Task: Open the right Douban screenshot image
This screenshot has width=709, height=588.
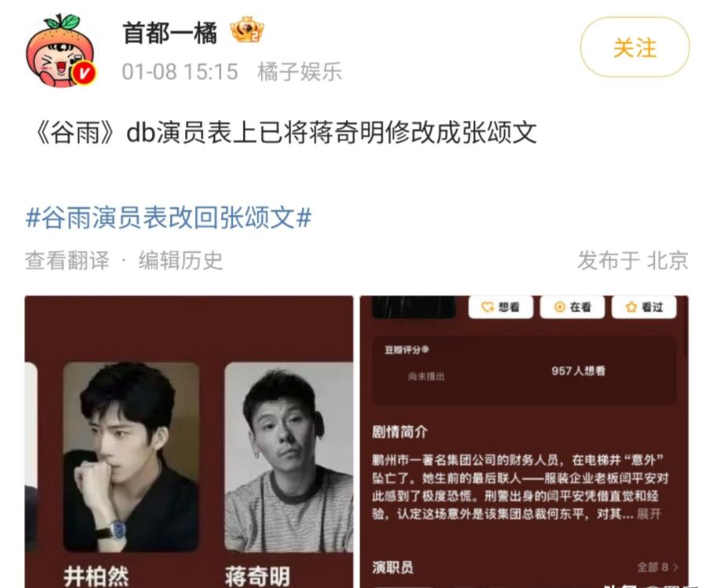Action: 524,441
